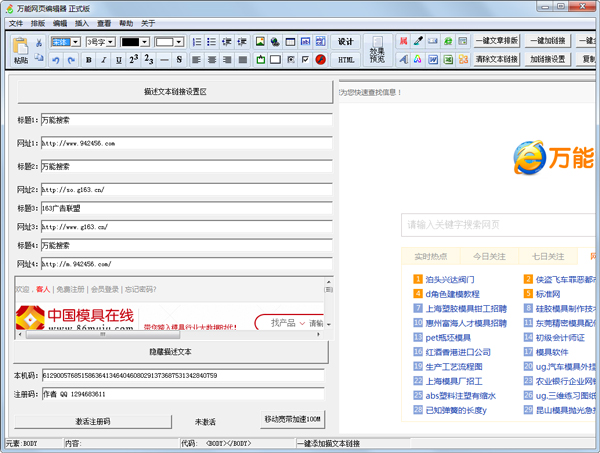The height and width of the screenshot is (453, 600).
Task: Open the font name dropdown (宋体)
Action: [x=76, y=42]
